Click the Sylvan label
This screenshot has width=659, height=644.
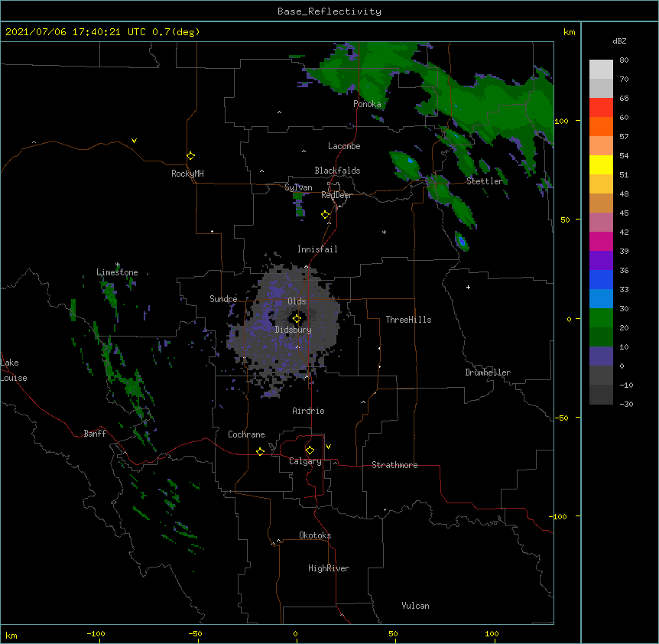(298, 187)
